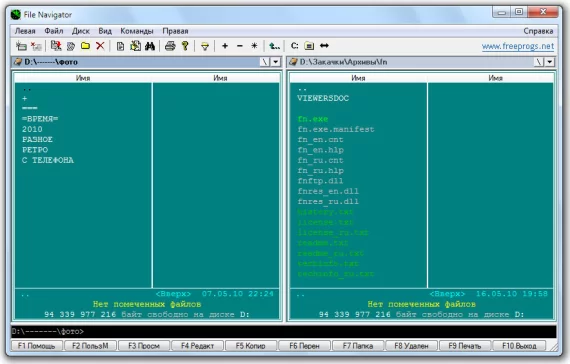Click the F4 Редакт button
The image size is (570, 364).
pyautogui.click(x=197, y=346)
